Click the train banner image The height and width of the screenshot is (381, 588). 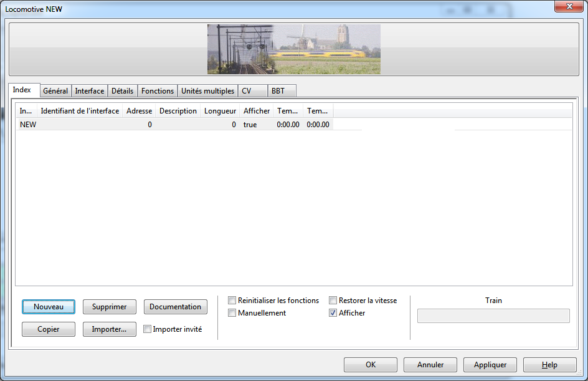tap(294, 49)
